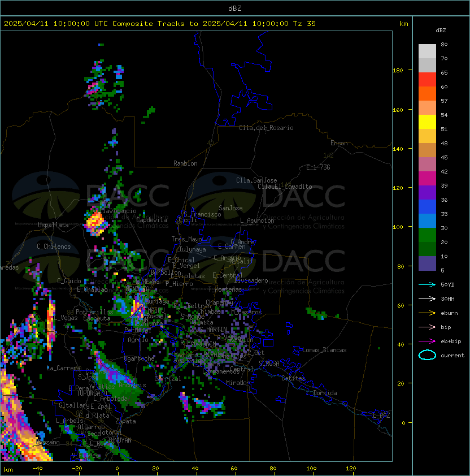
Task: Select the grey 70 dBZ color swatch
Action: click(x=427, y=65)
